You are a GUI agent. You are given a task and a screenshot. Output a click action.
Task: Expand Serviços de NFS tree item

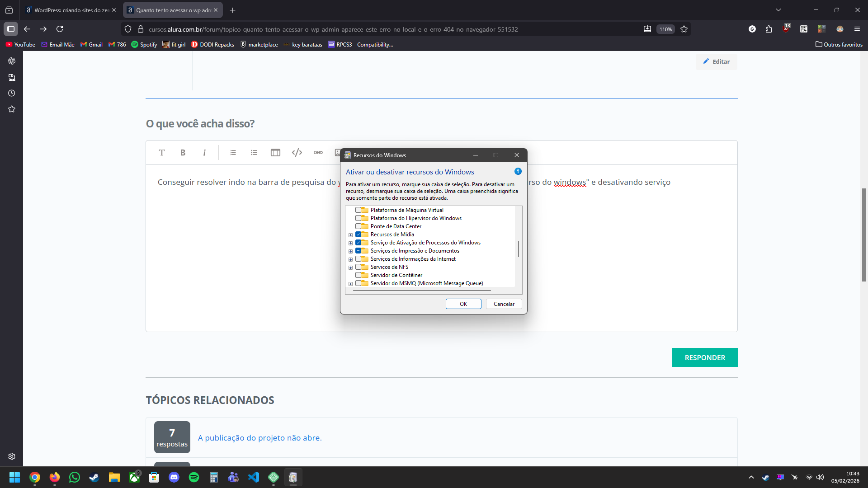click(x=351, y=267)
